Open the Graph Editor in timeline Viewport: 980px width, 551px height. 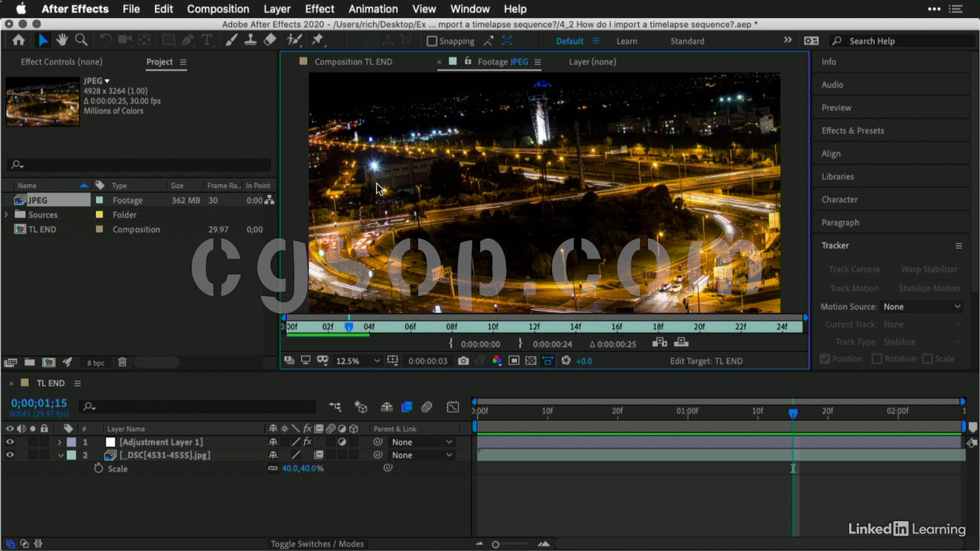point(453,407)
